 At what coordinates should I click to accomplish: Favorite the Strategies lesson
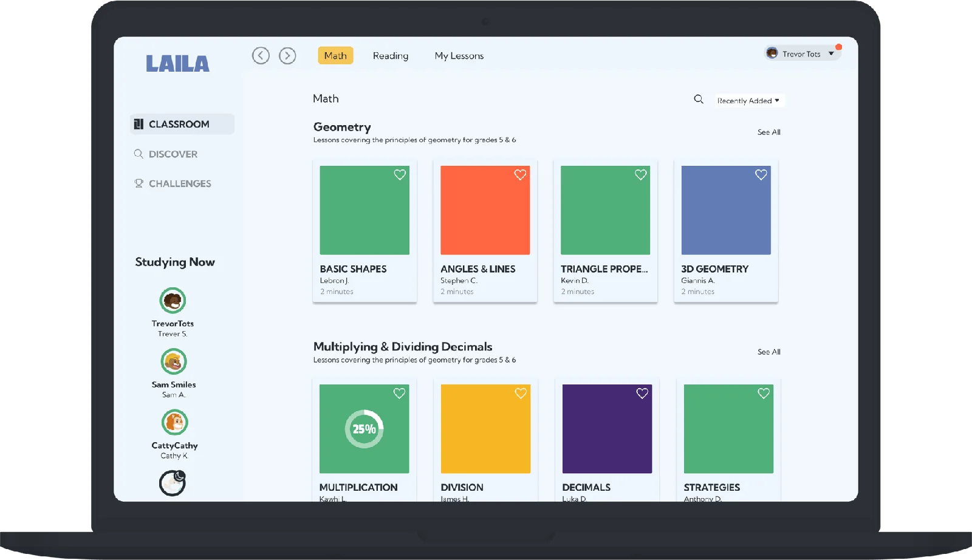[764, 394]
